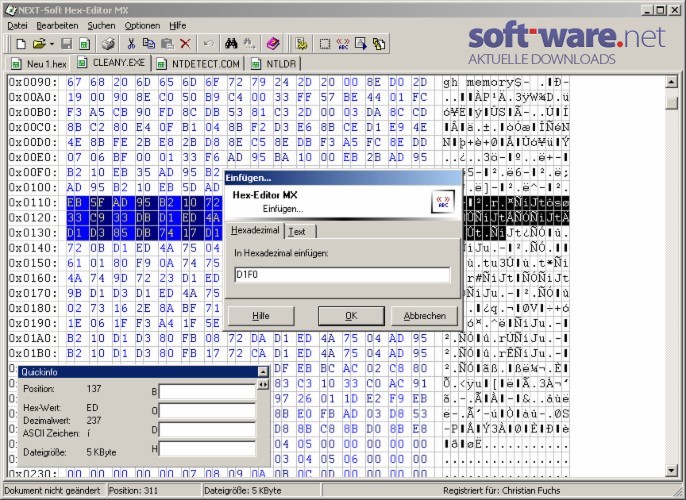
Task: Click the floppy disk save icon
Action: [x=66, y=44]
